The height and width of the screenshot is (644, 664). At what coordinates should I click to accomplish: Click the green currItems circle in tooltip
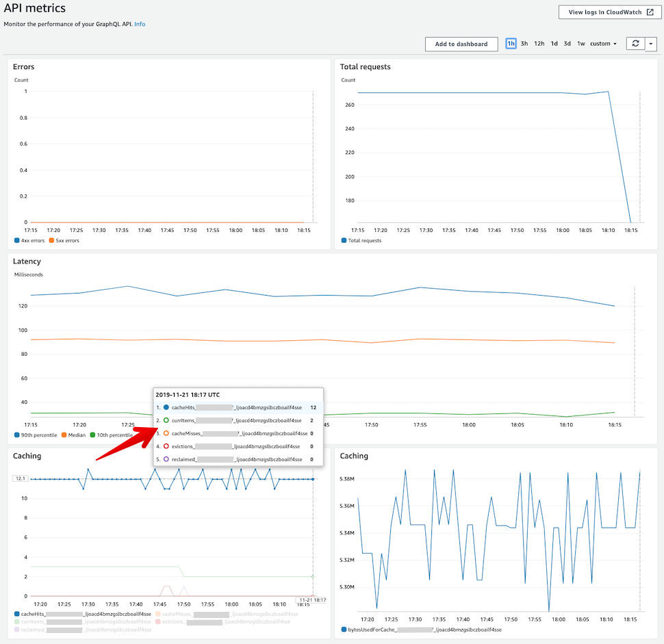point(166,420)
